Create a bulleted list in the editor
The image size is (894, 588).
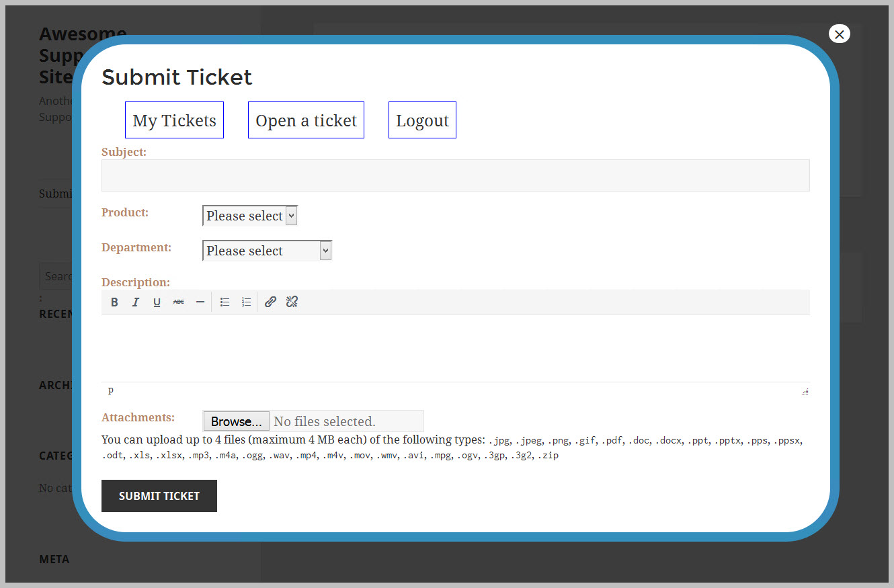click(225, 302)
